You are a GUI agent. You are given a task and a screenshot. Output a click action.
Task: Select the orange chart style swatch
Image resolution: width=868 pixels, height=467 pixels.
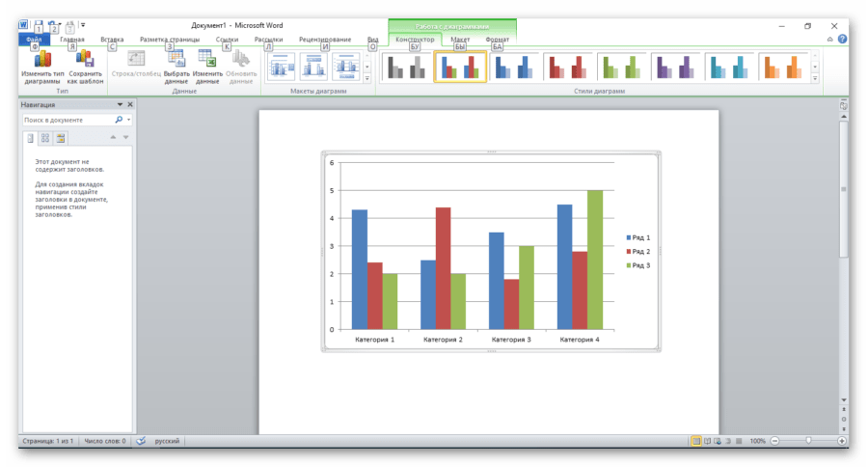[785, 67]
